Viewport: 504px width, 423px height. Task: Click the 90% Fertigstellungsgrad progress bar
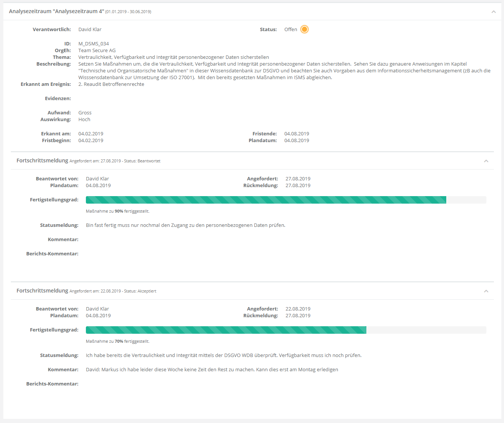[266, 200]
